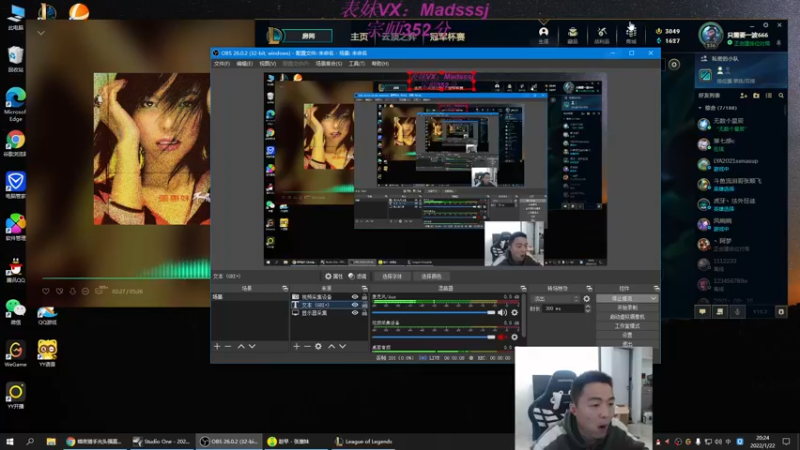Open the Loot (战利品) icon in League client
The height and width of the screenshot is (450, 800).
(602, 35)
